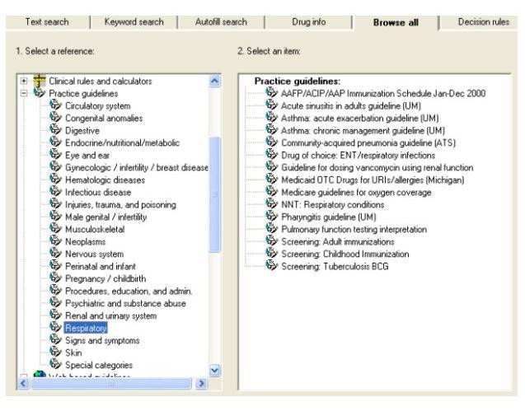This screenshot has width=525, height=420.
Task: Click the Practice guidelines folder icon
Action: click(x=40, y=92)
